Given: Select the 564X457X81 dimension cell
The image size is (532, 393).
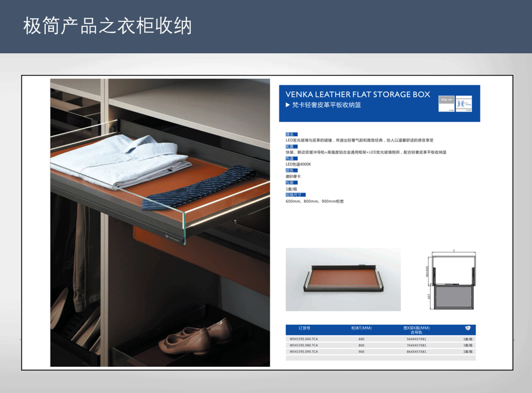Looking at the screenshot, I should [x=416, y=339].
